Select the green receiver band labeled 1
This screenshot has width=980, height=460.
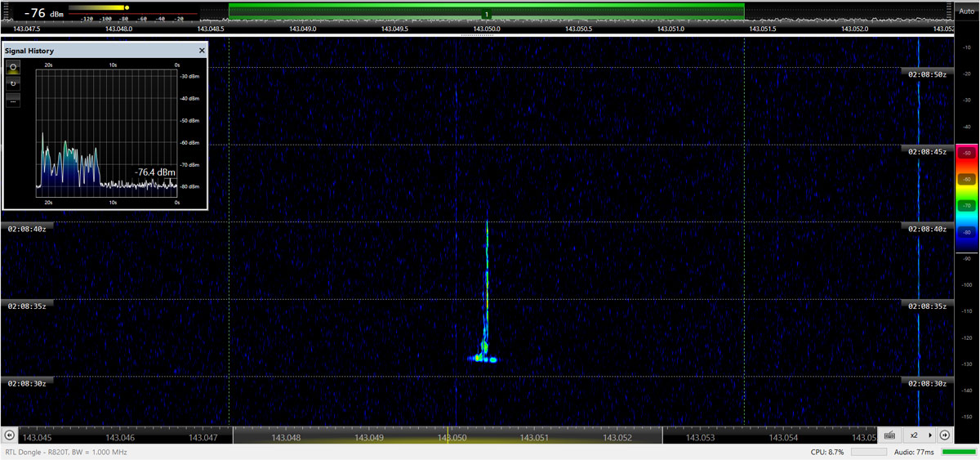tap(487, 11)
